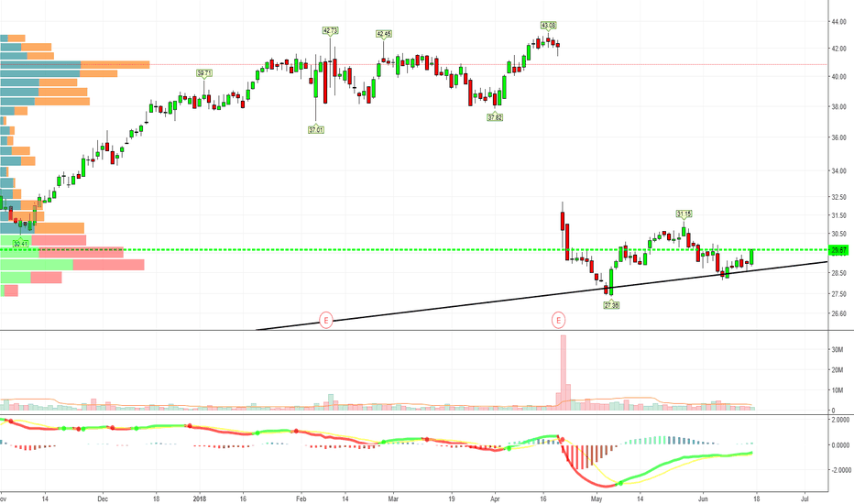The width and height of the screenshot is (854, 504).
Task: Click the 44.00 price axis label
Action: coord(838,21)
